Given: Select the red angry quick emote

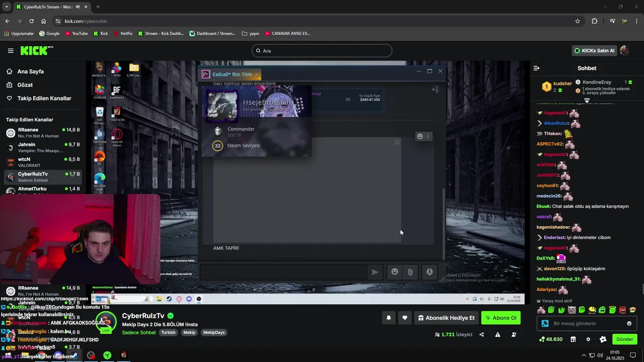Looking at the screenshot, I should click(623, 310).
